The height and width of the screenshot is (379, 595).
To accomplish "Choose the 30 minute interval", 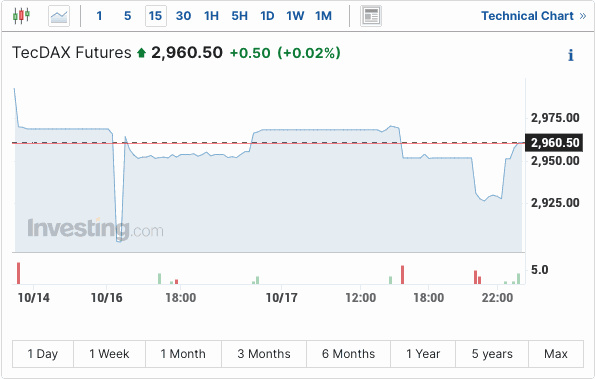I will coord(183,16).
